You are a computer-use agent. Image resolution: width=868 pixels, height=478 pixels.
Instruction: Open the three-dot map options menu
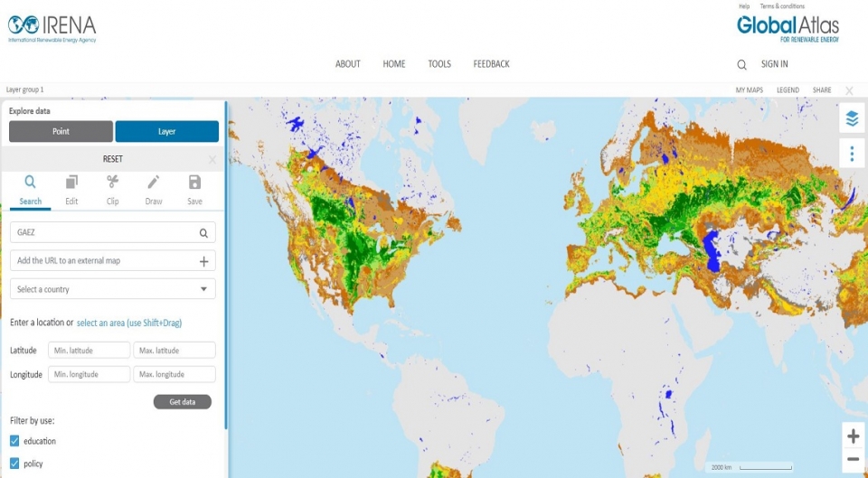point(852,153)
